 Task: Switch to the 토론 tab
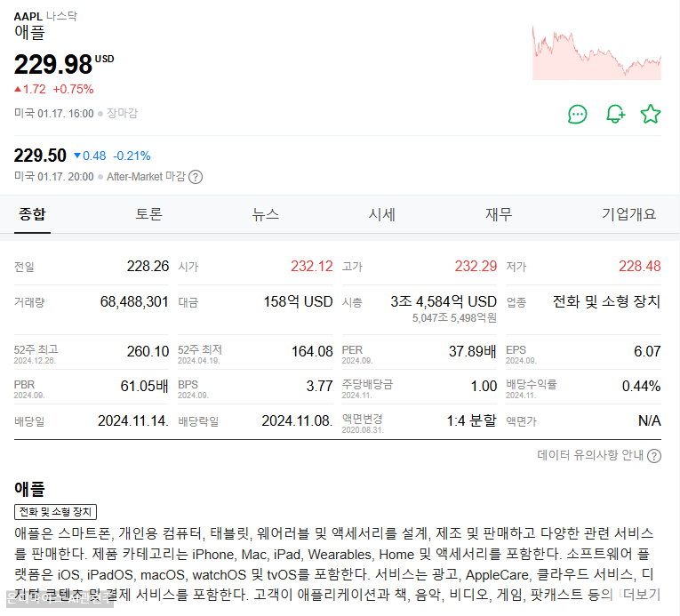click(x=148, y=214)
